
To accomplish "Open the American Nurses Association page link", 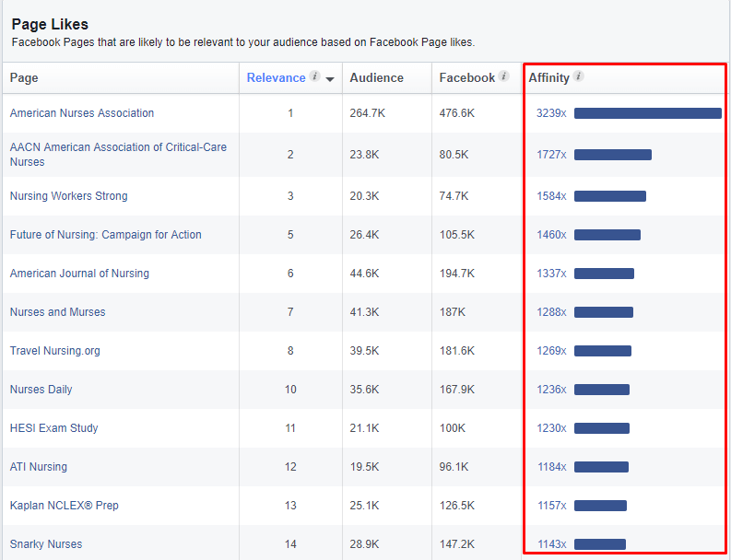I will 82,113.
